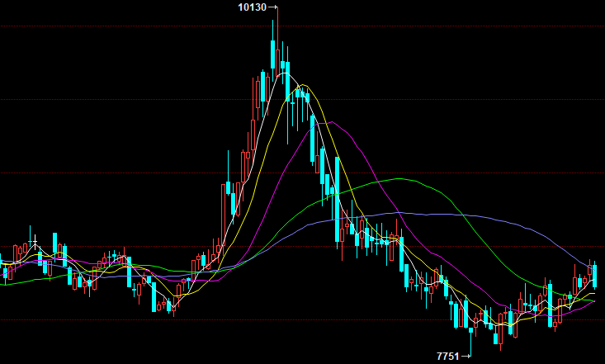Select the red candle at the chart's peak
The width and height of the screenshot is (605, 364).
(x=277, y=41)
